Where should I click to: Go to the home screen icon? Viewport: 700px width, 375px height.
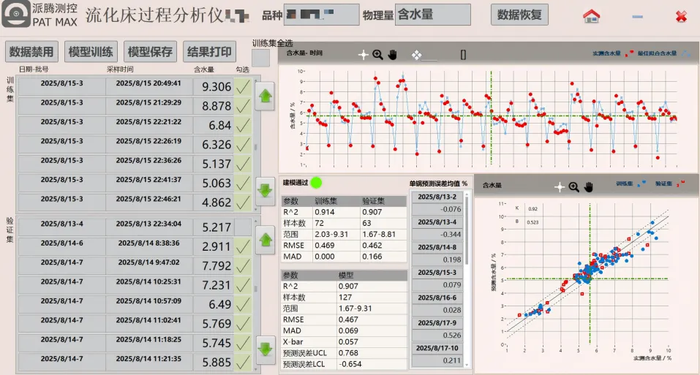click(x=591, y=16)
